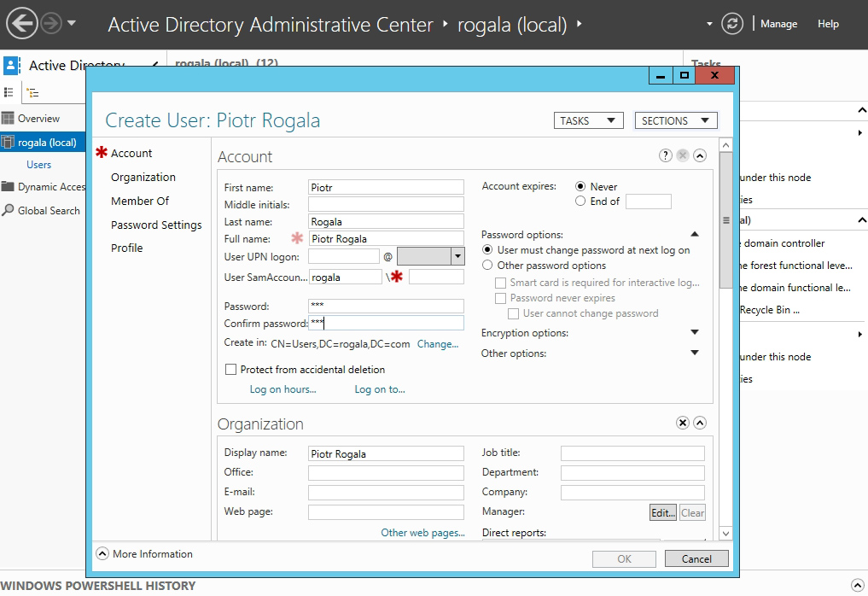Collapse the Account section

[700, 155]
